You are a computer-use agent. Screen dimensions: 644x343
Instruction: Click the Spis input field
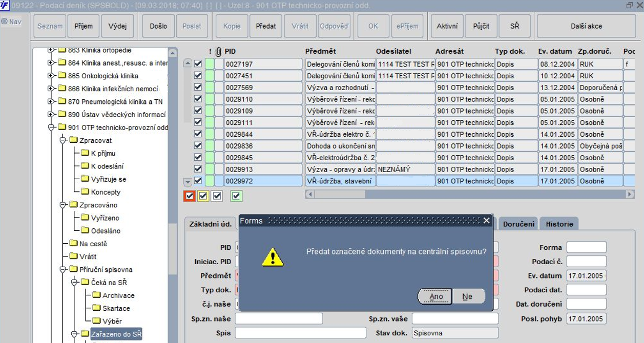(x=301, y=333)
